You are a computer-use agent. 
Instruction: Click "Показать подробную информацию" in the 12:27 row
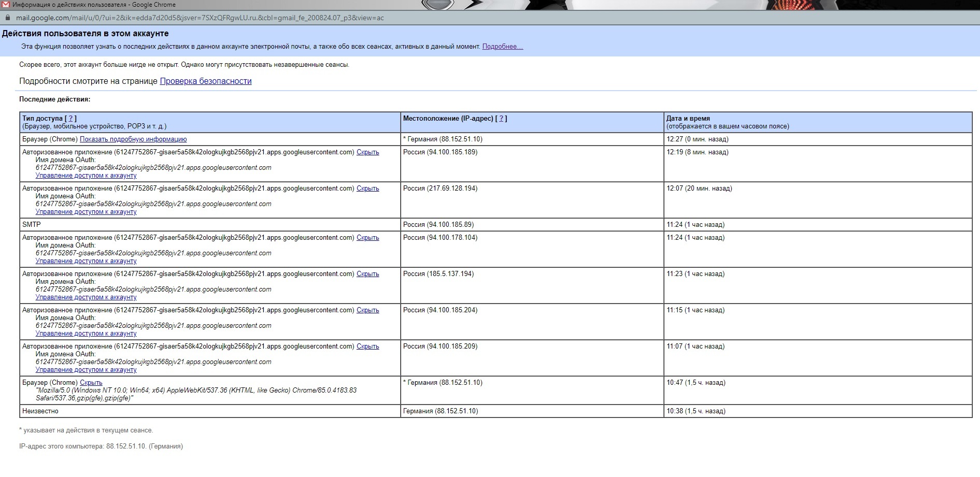(x=133, y=139)
